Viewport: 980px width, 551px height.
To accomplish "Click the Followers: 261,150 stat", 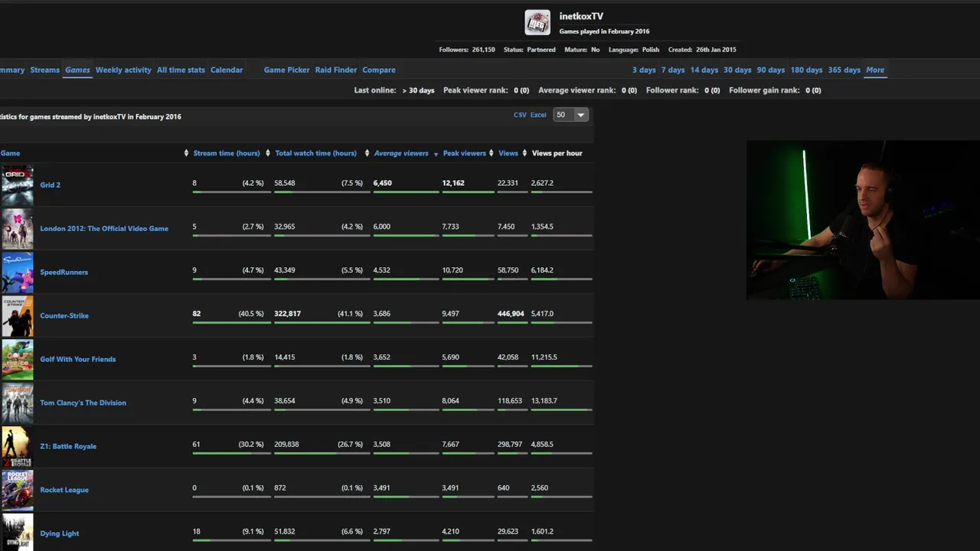I will pos(467,50).
